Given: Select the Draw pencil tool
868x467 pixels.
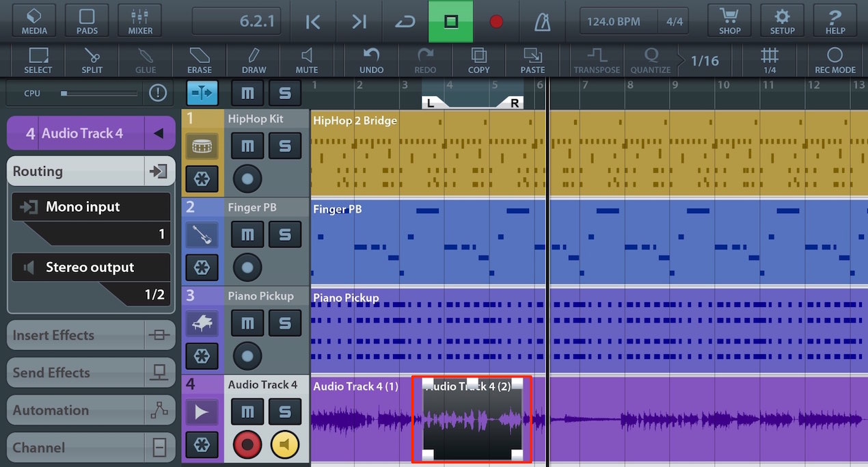Looking at the screenshot, I should [254, 61].
